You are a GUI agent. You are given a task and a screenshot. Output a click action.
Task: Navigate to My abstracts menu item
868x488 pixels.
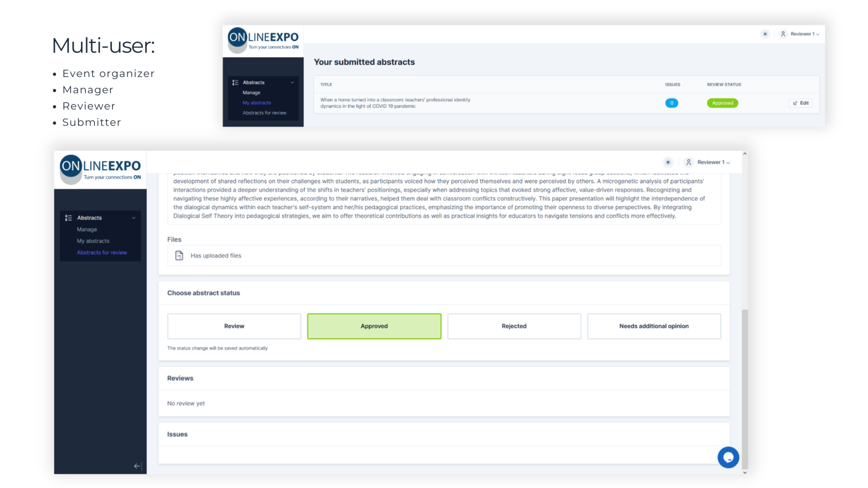tap(93, 241)
